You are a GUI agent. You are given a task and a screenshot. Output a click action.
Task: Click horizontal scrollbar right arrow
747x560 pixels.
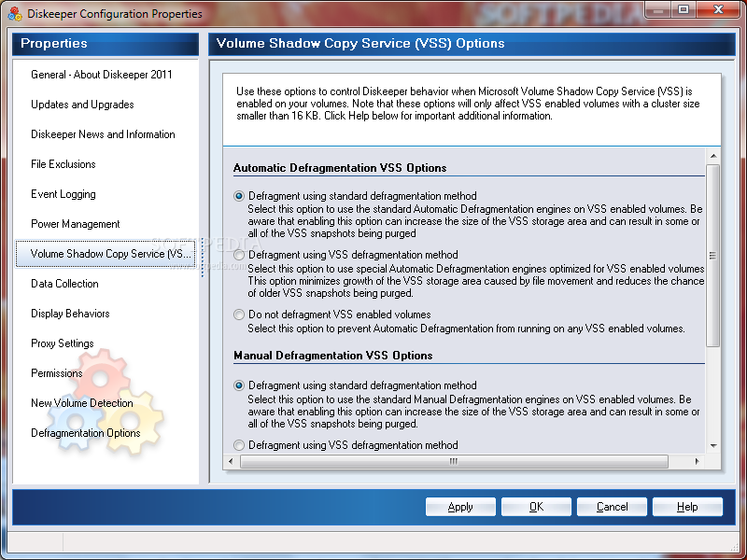pos(697,461)
